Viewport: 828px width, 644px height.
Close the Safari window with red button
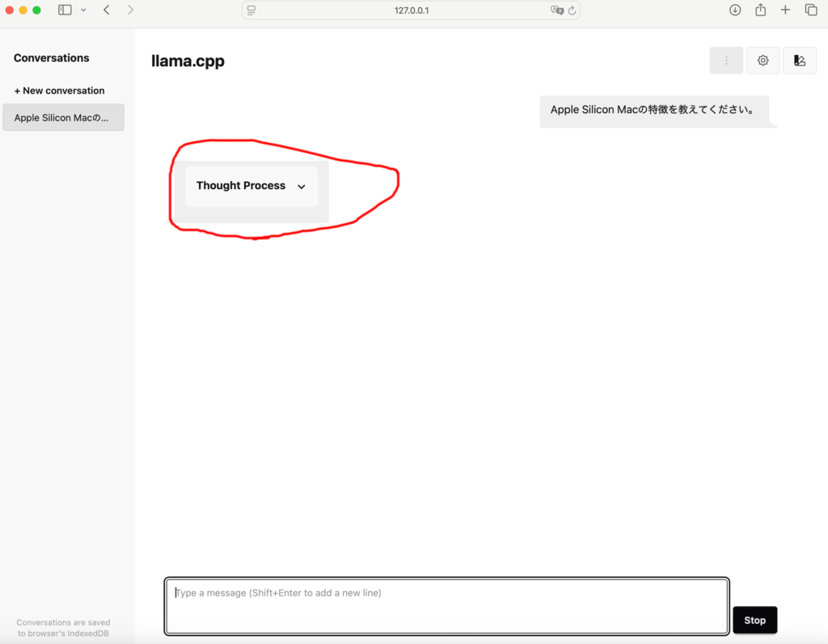click(10, 10)
